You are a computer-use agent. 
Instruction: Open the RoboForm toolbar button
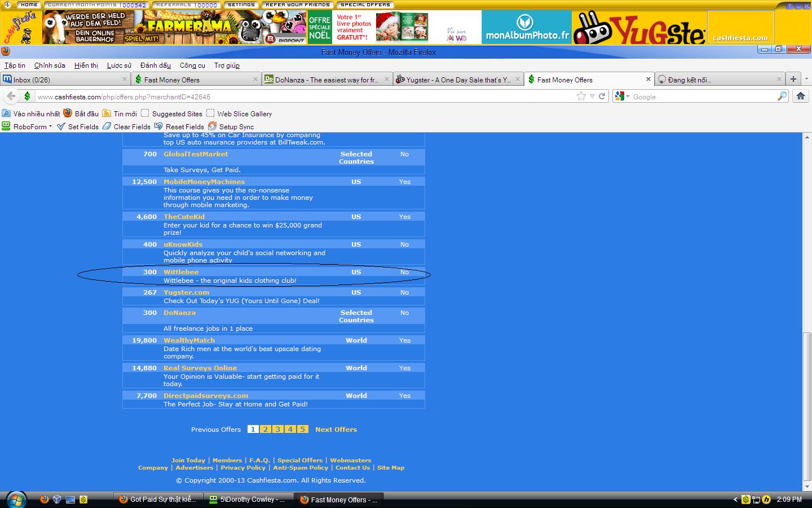pyautogui.click(x=26, y=126)
